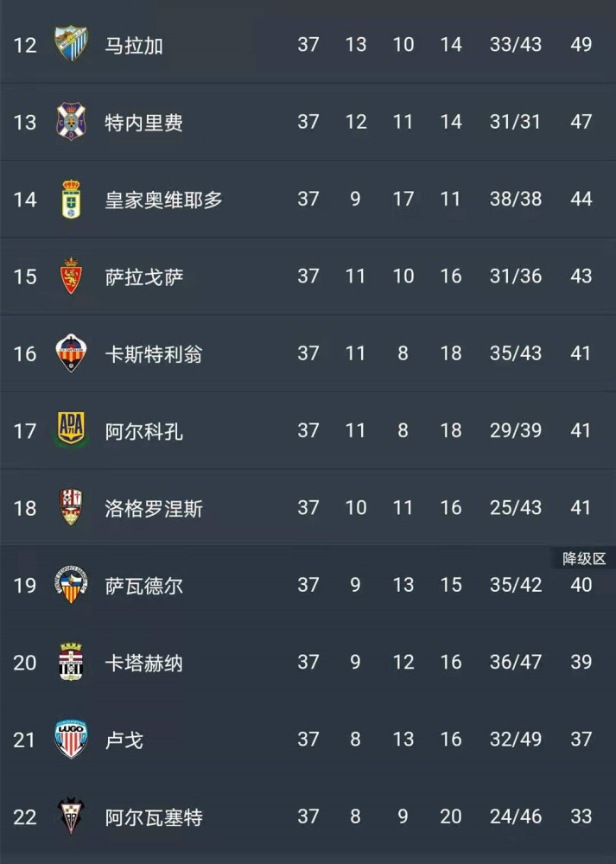
Task: Tap the Lugo team logo
Action: [x=71, y=739]
